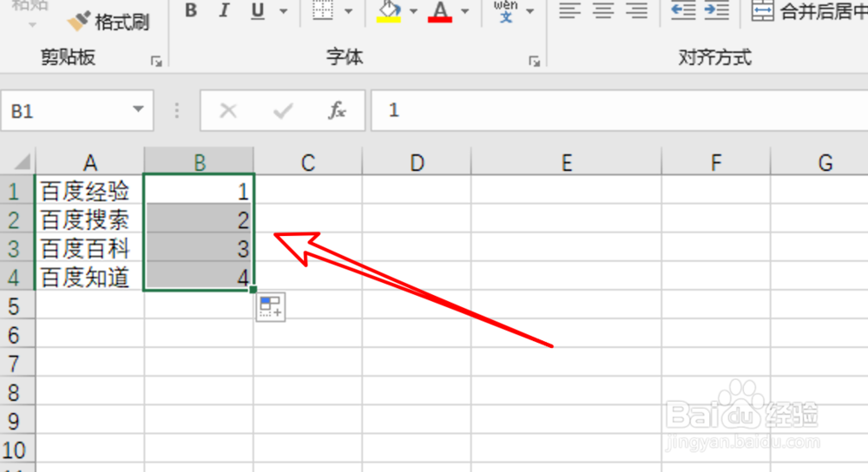Click the formula bar showing 1

tap(620, 111)
